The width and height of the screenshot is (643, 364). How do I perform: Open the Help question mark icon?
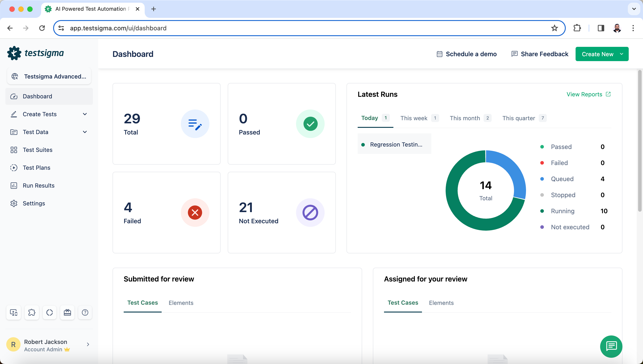[85, 312]
